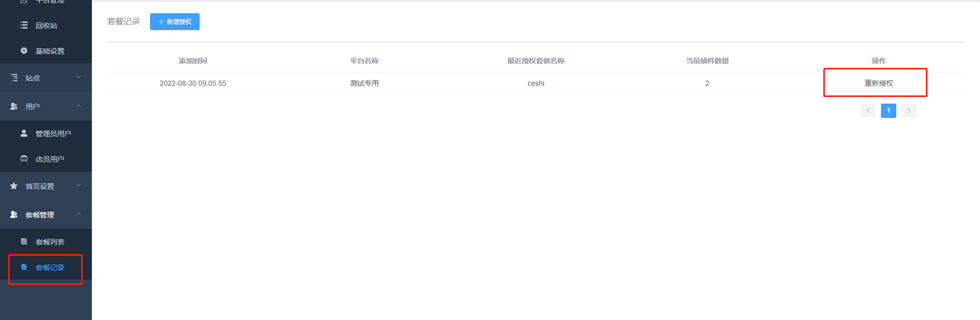Go to the previous page arrow
The width and height of the screenshot is (980, 320).
[x=868, y=111]
